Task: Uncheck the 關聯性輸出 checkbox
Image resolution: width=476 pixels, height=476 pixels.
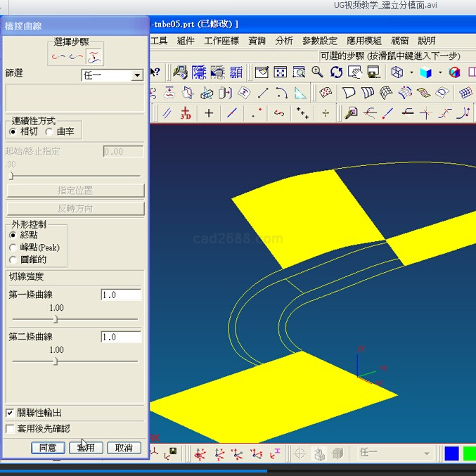Action: 10,413
